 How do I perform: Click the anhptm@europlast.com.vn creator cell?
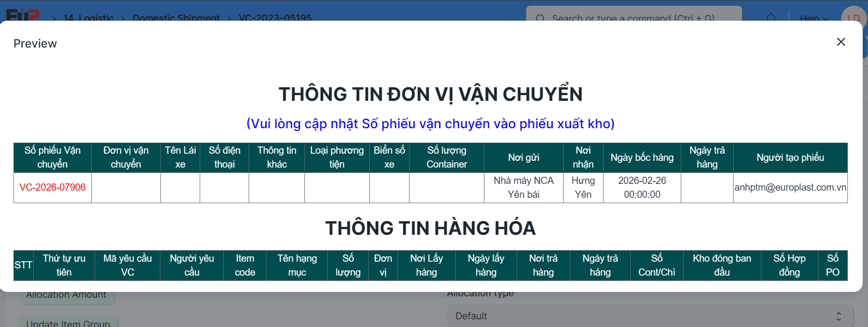tap(790, 187)
